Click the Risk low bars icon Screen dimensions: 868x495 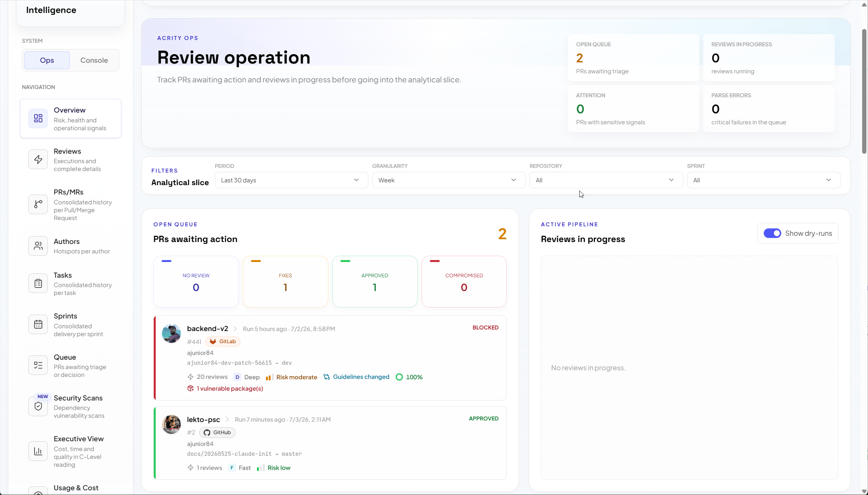260,468
